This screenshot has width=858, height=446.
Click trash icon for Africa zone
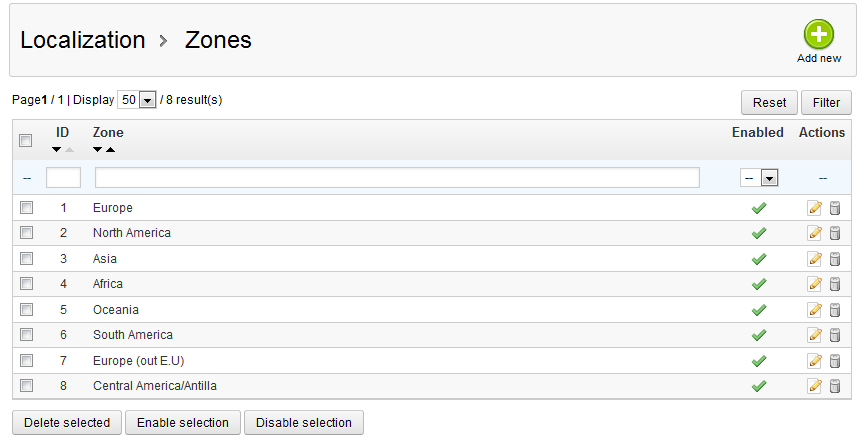835,284
